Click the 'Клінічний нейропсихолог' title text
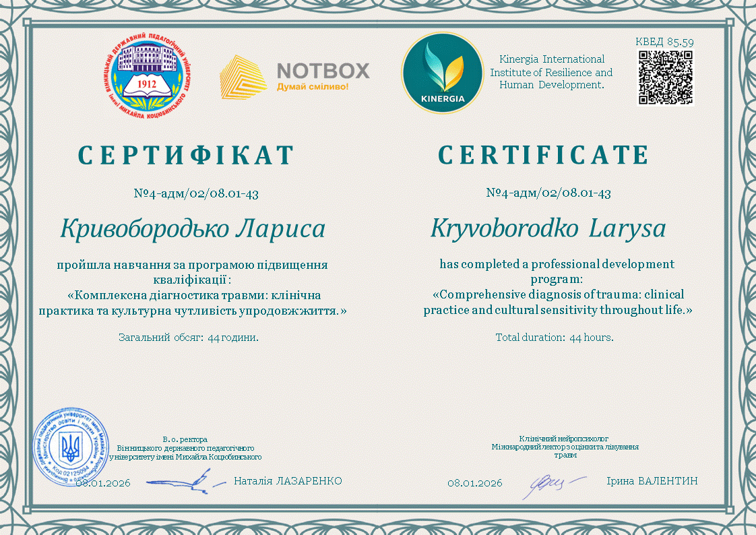The width and height of the screenshot is (756, 535). pyautogui.click(x=565, y=439)
